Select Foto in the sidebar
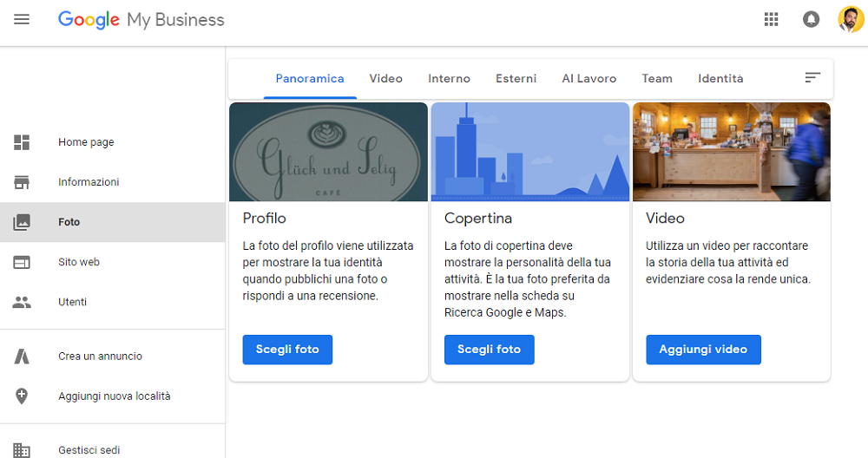Screen dimensions: 868x458 click(x=112, y=222)
